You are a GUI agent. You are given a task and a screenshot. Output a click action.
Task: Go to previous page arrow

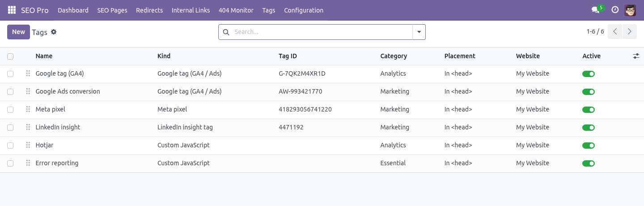[615, 32]
